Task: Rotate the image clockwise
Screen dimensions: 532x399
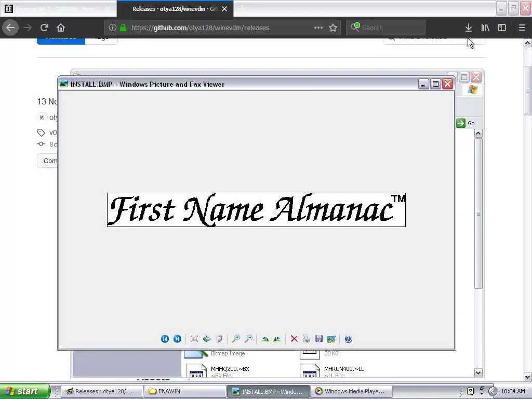Action: click(265, 339)
